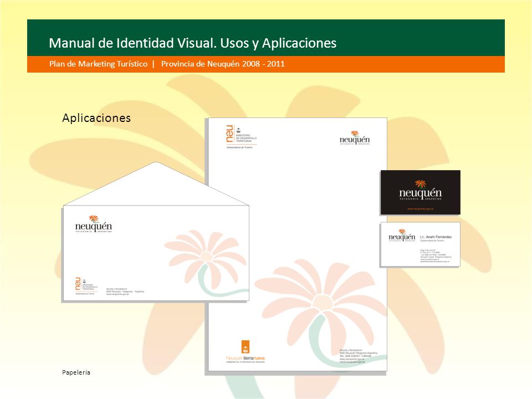The image size is (532, 399).
Task: Click the orange web address on black card
Action: pos(421,209)
